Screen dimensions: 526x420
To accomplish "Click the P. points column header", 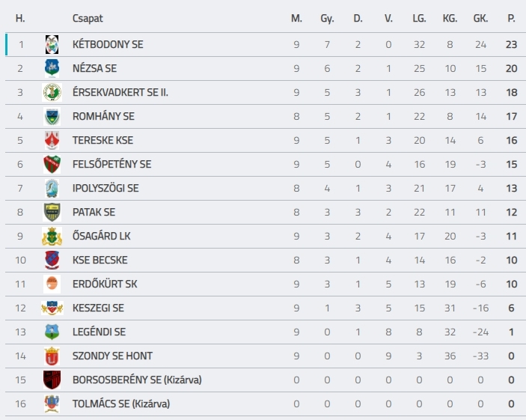I will pos(511,18).
